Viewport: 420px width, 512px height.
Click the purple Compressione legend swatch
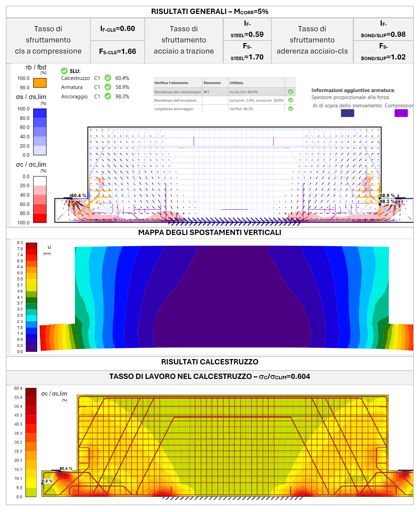tap(401, 113)
